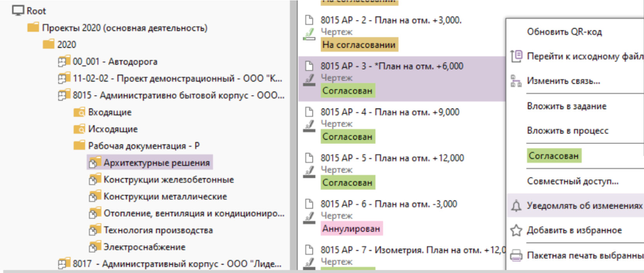Click the green Согласован status in context menu
This screenshot has height=273, width=644.
click(x=553, y=156)
